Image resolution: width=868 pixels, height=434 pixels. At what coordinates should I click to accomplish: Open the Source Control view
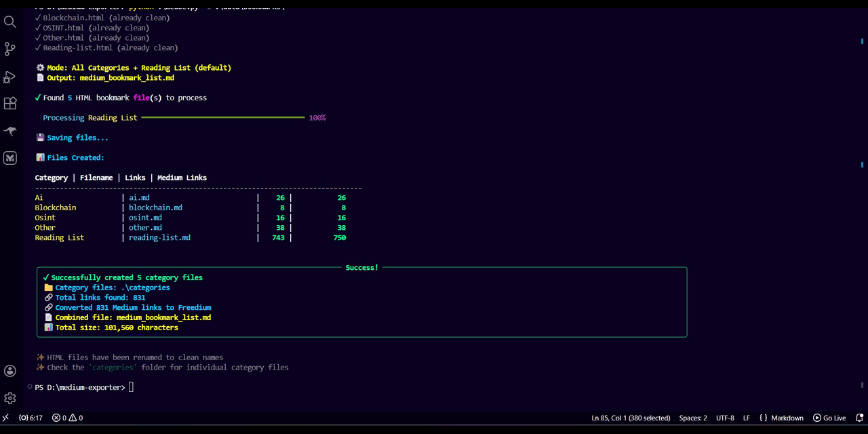[9, 49]
